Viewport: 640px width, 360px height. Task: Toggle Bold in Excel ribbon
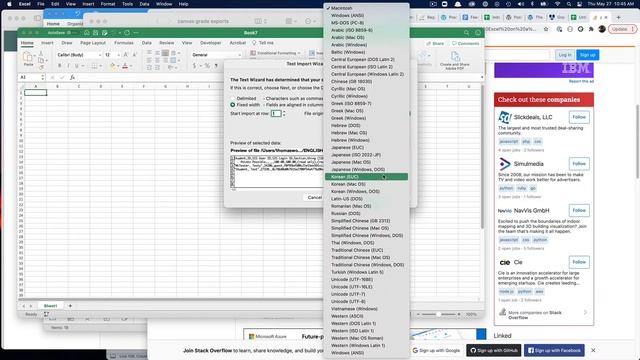(60, 66)
